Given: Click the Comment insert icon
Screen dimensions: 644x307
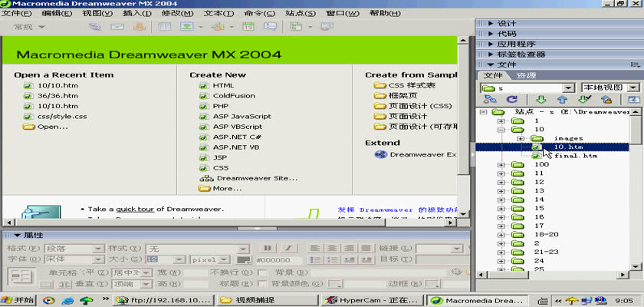Looking at the screenshot, I should coord(270,27).
